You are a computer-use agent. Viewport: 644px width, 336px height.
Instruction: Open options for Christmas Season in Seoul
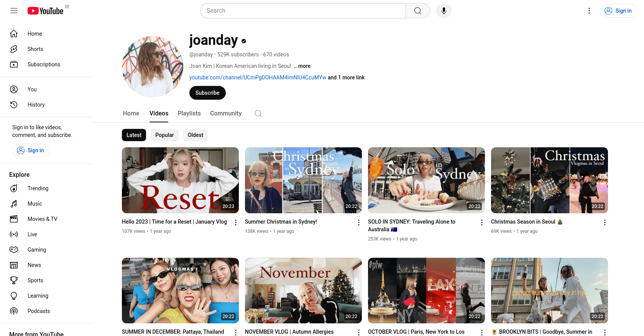(605, 222)
